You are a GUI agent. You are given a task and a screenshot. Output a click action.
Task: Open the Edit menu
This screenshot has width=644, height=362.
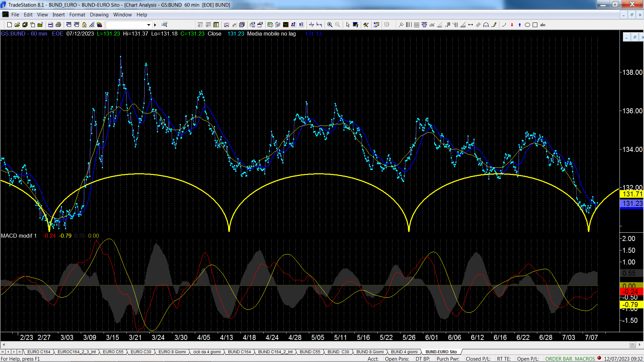(x=28, y=15)
